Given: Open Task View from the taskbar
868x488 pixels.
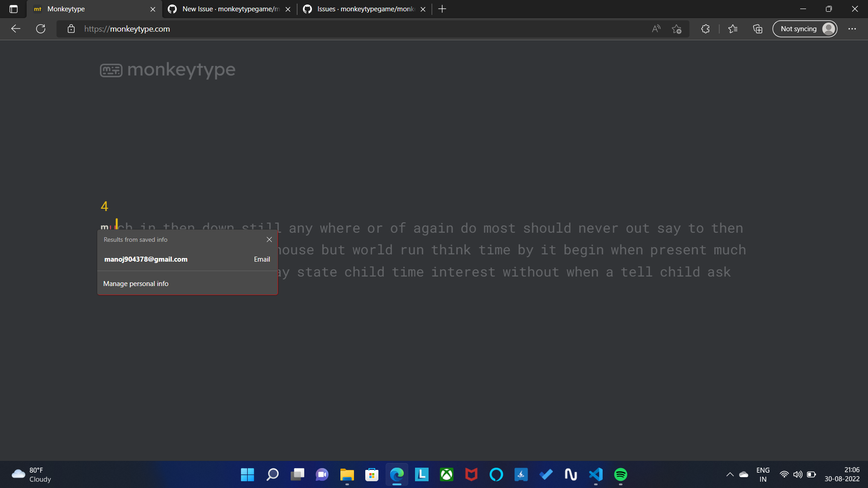Looking at the screenshot, I should [x=297, y=474].
